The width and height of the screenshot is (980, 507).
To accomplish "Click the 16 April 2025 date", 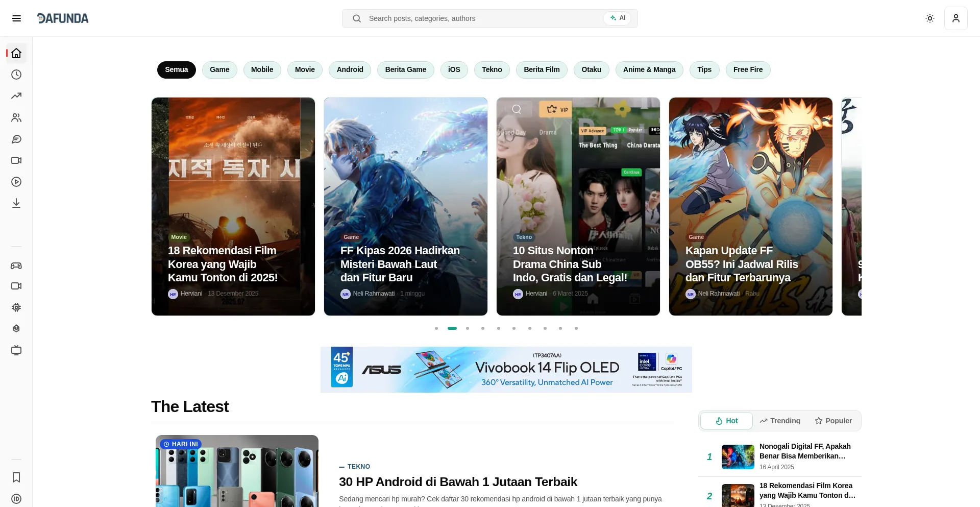I will click(777, 467).
